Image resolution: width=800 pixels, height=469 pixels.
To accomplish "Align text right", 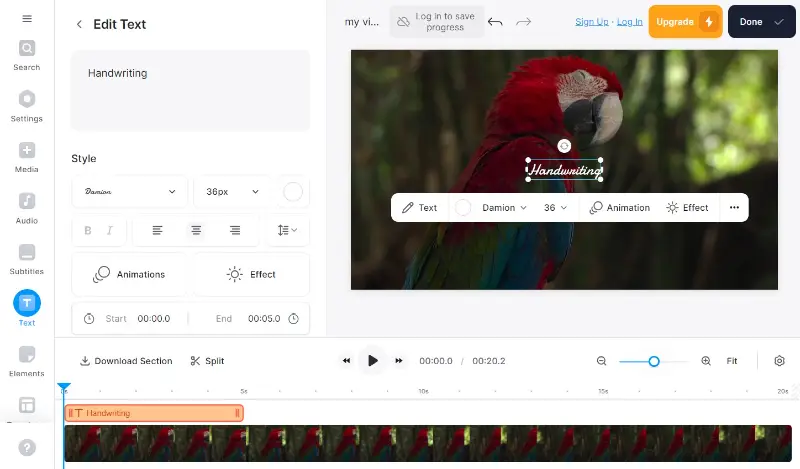I will (235, 230).
